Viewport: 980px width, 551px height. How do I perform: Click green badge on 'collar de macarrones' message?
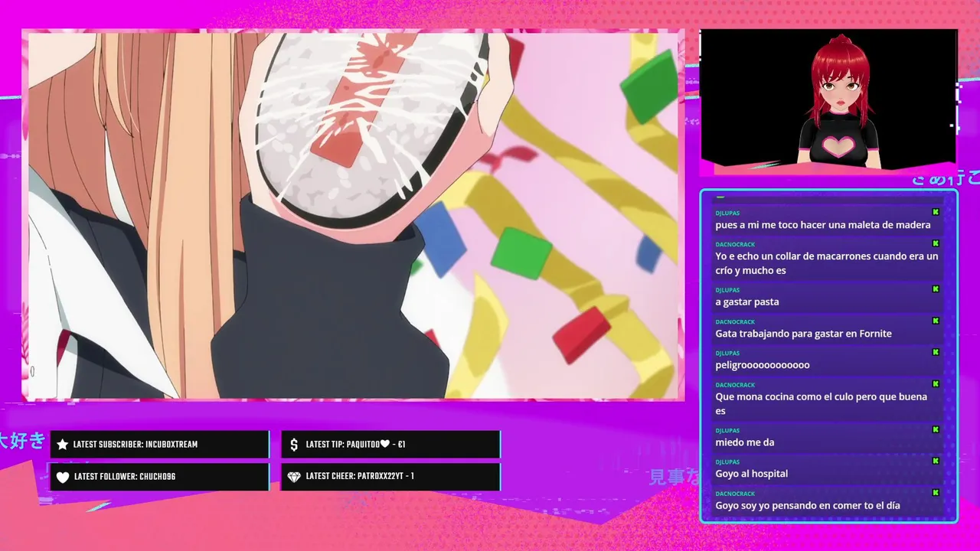[936, 243]
